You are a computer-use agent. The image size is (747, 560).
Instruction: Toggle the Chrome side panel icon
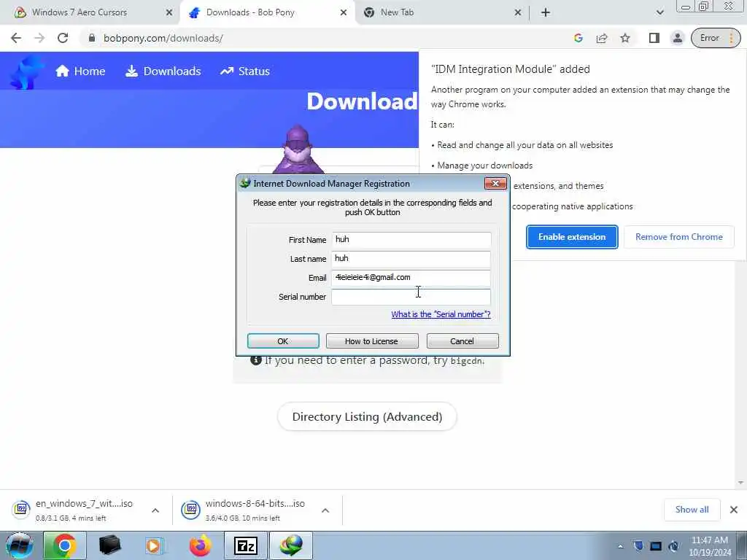(654, 38)
